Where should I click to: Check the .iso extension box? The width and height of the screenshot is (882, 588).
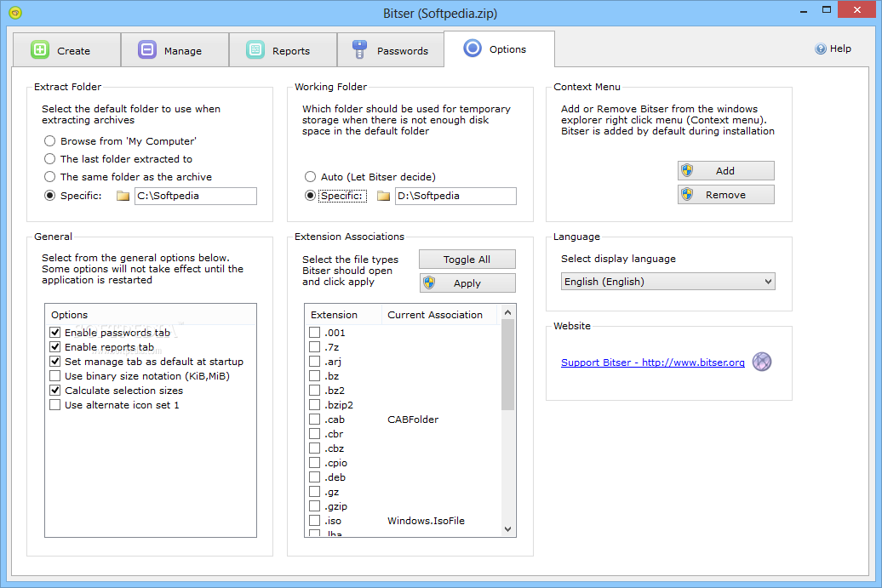[x=315, y=521]
